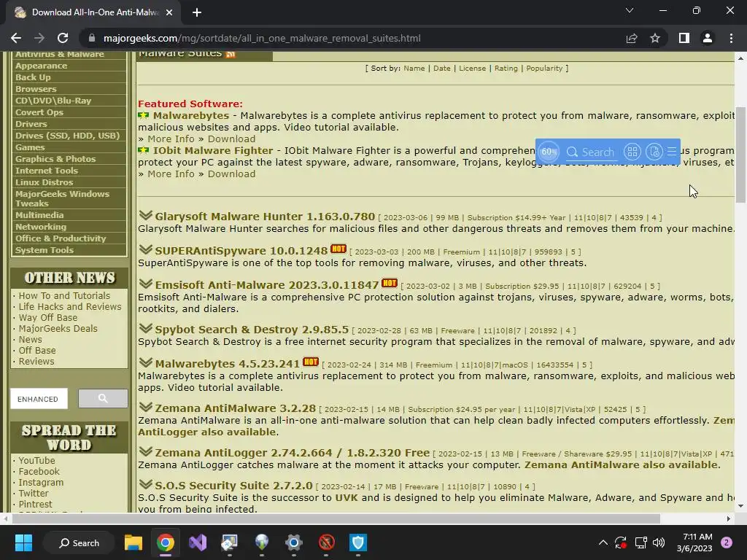Image resolution: width=747 pixels, height=560 pixels.
Task: Open the UVK link in S.O.S description
Action: coord(347,497)
